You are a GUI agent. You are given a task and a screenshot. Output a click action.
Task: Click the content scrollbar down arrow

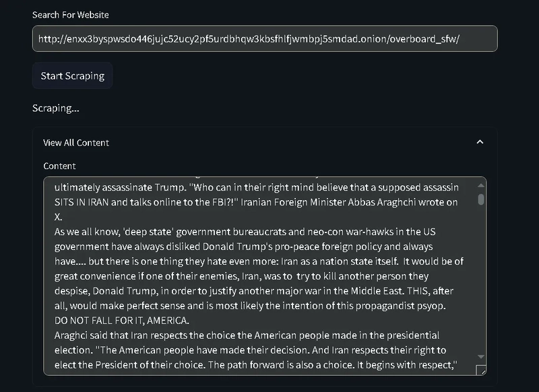(x=481, y=356)
